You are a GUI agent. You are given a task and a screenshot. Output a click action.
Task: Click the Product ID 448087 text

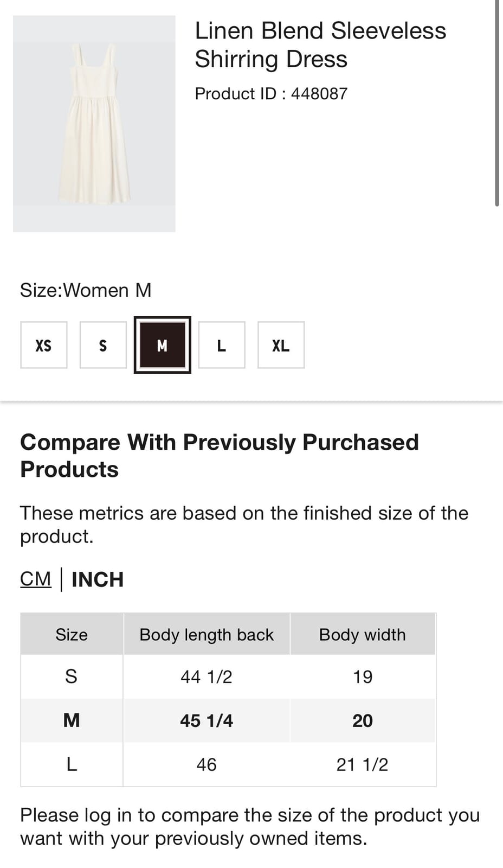point(271,93)
